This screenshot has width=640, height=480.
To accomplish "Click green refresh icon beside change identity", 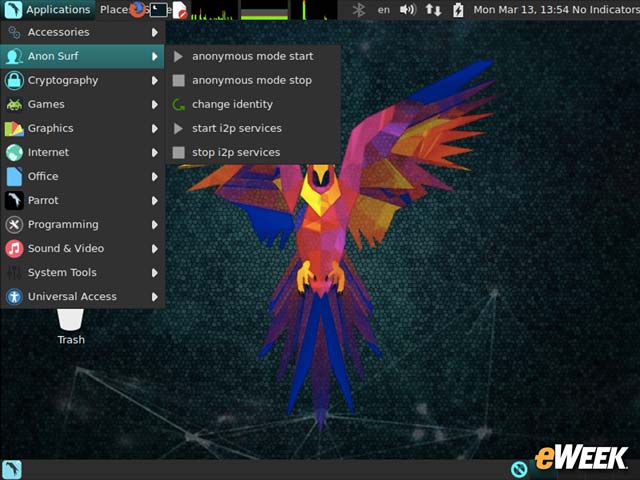I will [178, 104].
